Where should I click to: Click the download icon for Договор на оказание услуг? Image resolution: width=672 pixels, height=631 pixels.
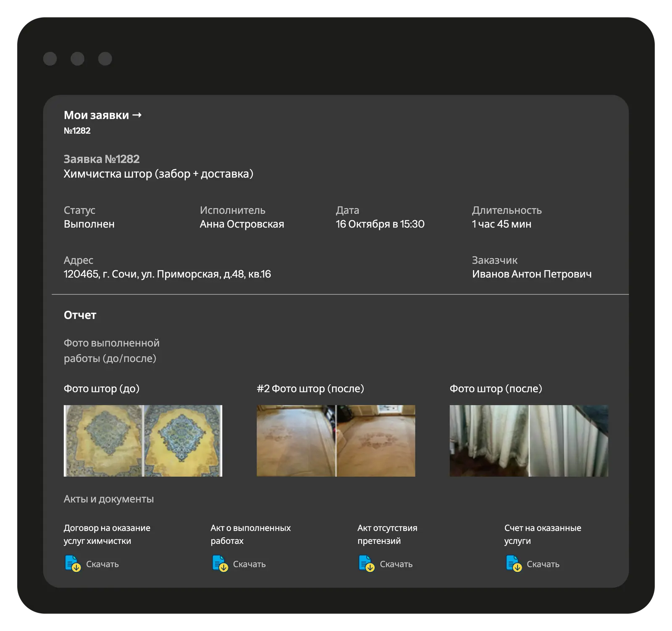coord(73,563)
